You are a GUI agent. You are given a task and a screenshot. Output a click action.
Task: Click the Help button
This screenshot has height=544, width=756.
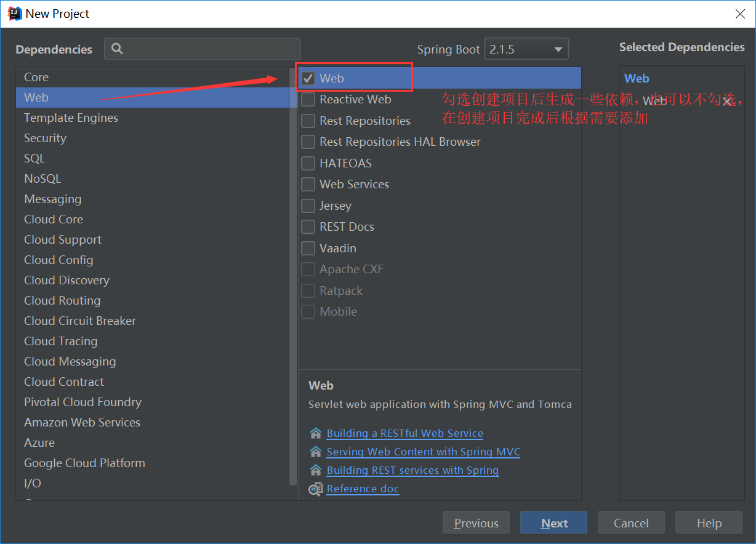coord(709,522)
